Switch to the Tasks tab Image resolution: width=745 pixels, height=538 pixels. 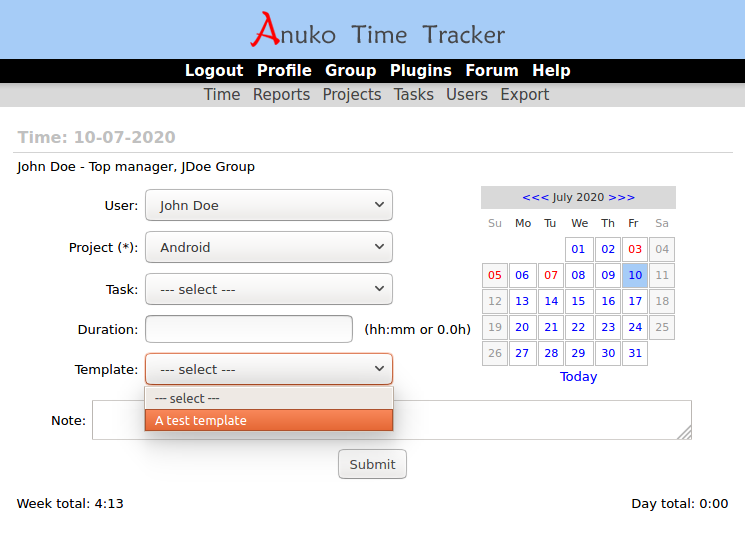[413, 95]
